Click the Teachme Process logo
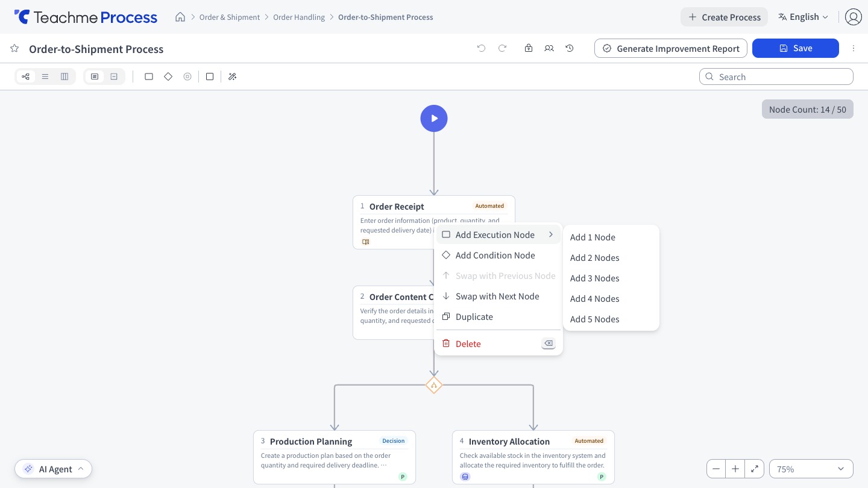Viewport: 868px width, 488px height. pos(86,17)
